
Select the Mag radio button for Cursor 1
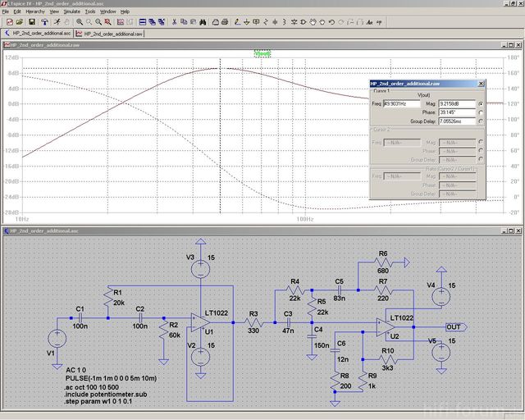tap(480, 104)
